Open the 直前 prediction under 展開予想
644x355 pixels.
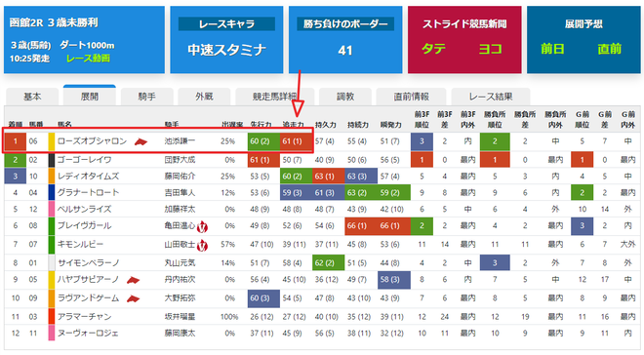[610, 49]
